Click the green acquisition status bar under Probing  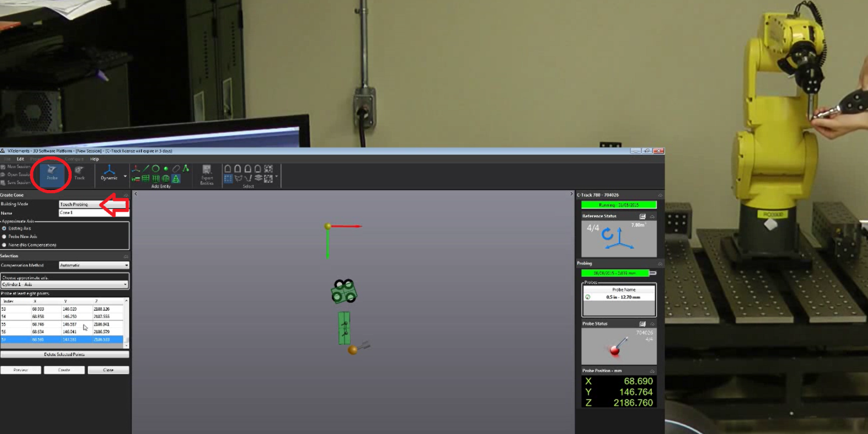(x=616, y=273)
